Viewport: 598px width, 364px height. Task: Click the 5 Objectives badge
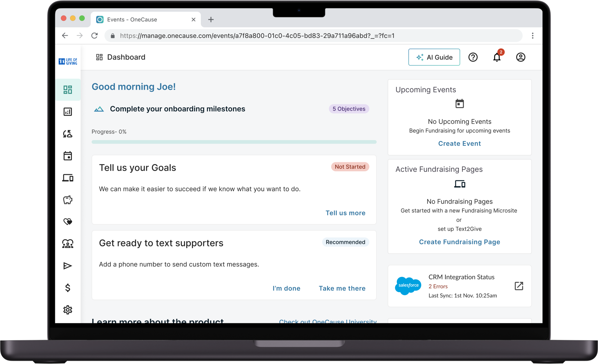(x=349, y=109)
